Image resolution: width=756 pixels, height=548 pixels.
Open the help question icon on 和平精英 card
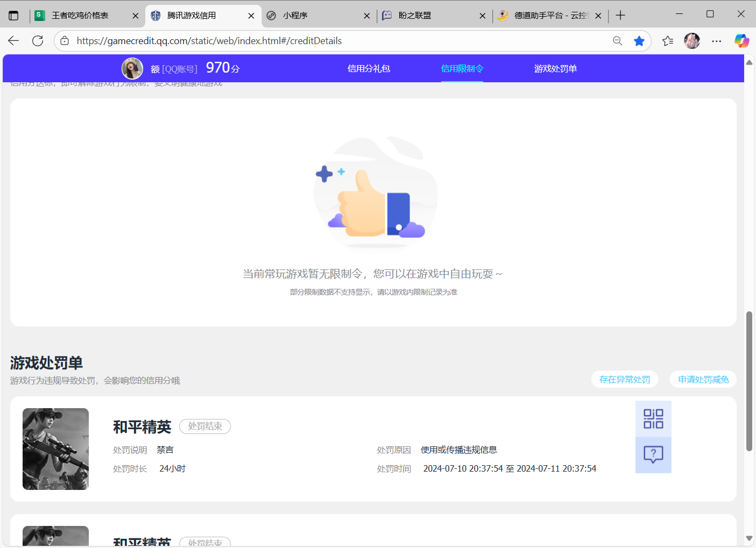click(653, 455)
